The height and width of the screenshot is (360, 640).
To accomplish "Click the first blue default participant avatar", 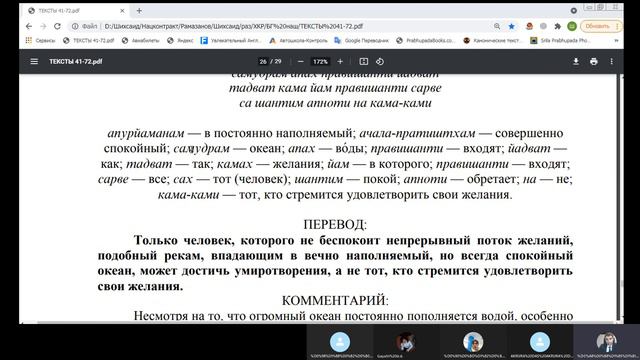I will 340,342.
